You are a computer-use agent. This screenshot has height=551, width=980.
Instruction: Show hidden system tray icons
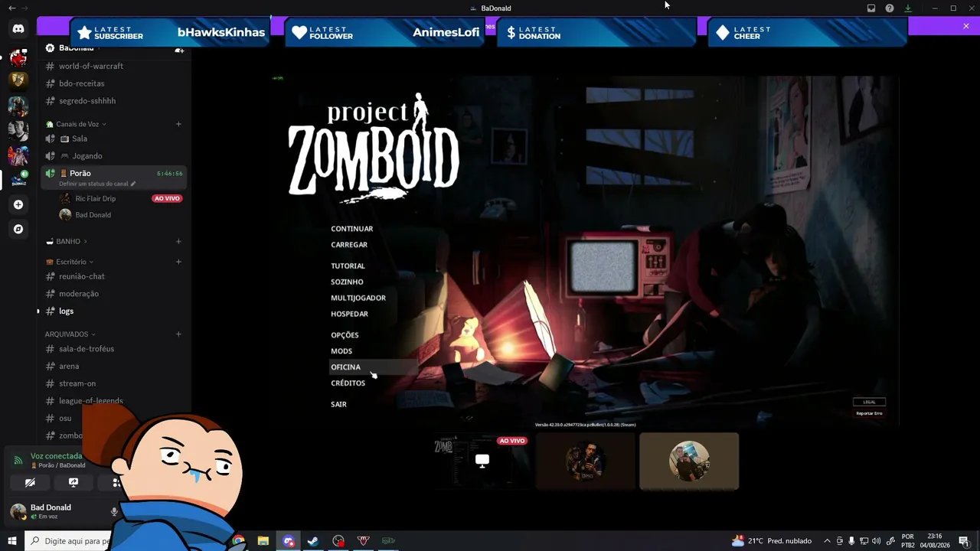click(827, 541)
